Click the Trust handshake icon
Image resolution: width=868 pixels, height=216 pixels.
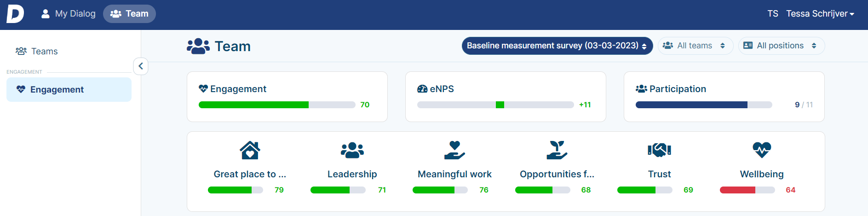[x=659, y=150]
